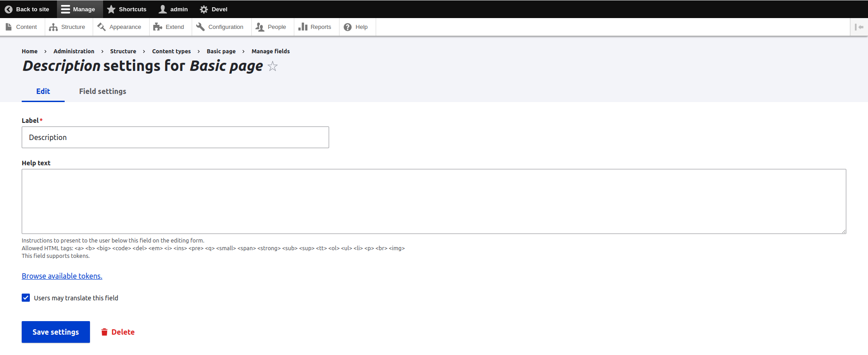The height and width of the screenshot is (355, 868).
Task: Add page to shortcuts via star icon
Action: coord(273,66)
